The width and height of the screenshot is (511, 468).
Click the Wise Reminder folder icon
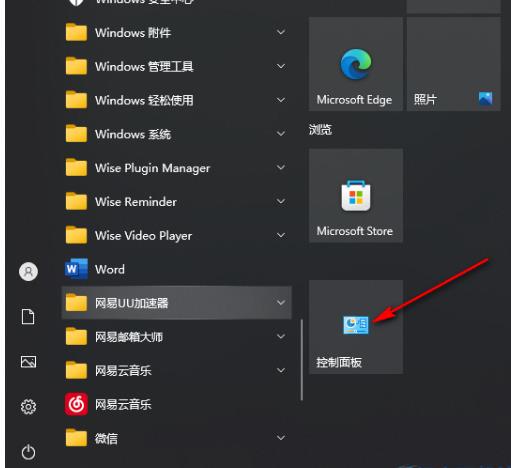pos(76,201)
